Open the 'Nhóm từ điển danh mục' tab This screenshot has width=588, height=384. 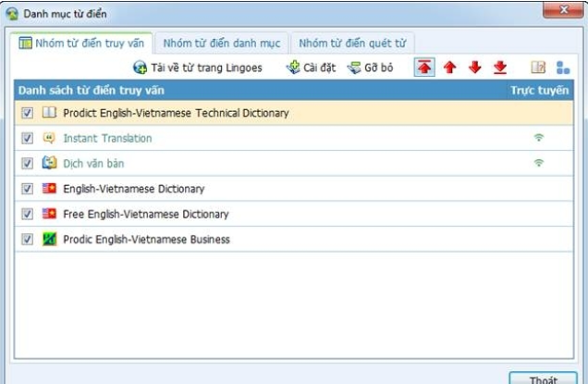[x=222, y=43]
